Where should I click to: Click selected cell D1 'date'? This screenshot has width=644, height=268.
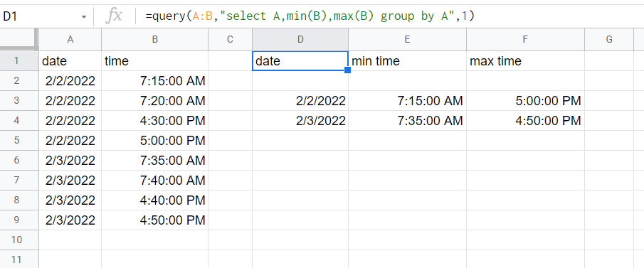(300, 61)
